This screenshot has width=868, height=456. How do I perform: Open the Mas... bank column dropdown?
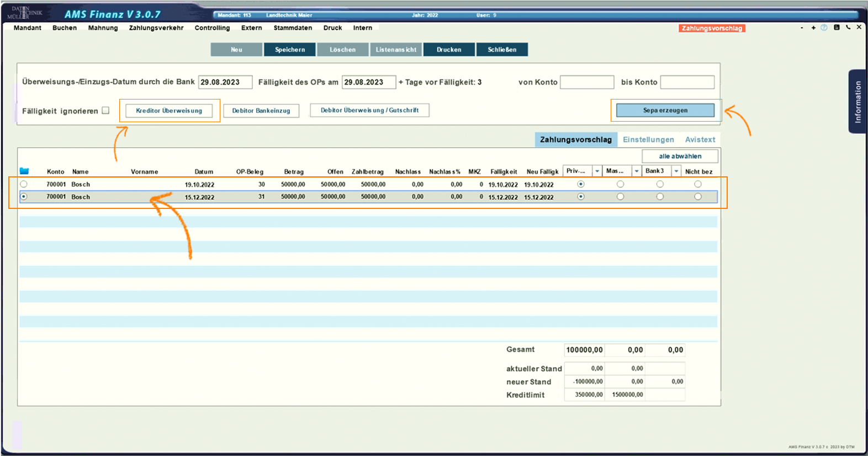[637, 171]
